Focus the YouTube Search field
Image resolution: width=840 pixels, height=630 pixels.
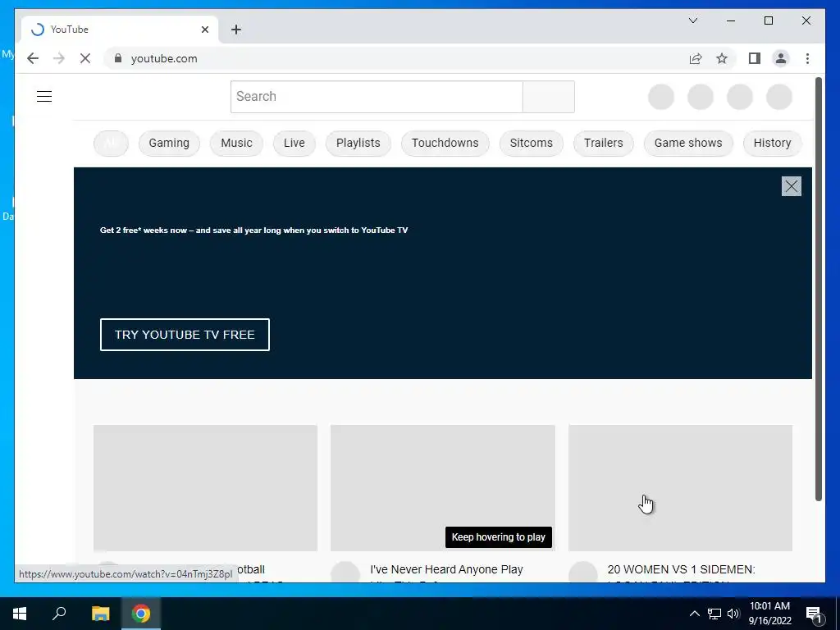pyautogui.click(x=377, y=97)
